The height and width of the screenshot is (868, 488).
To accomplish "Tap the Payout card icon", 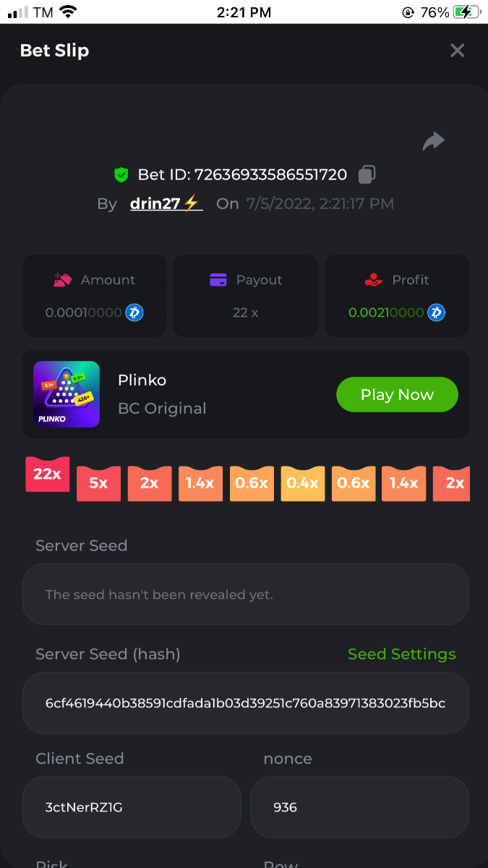I will coord(218,280).
